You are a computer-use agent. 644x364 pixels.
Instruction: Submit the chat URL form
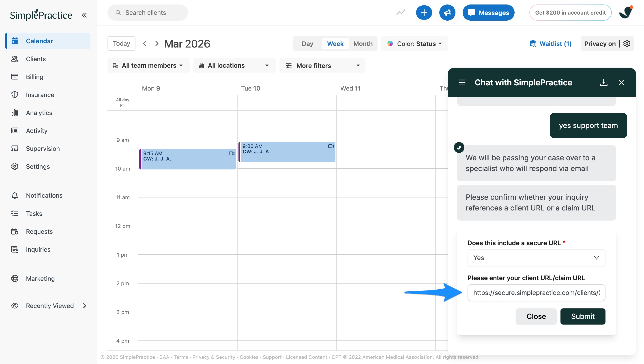(x=583, y=316)
